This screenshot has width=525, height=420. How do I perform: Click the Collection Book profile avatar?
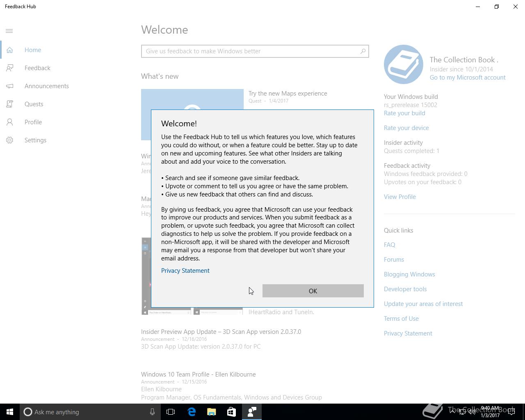pyautogui.click(x=404, y=64)
